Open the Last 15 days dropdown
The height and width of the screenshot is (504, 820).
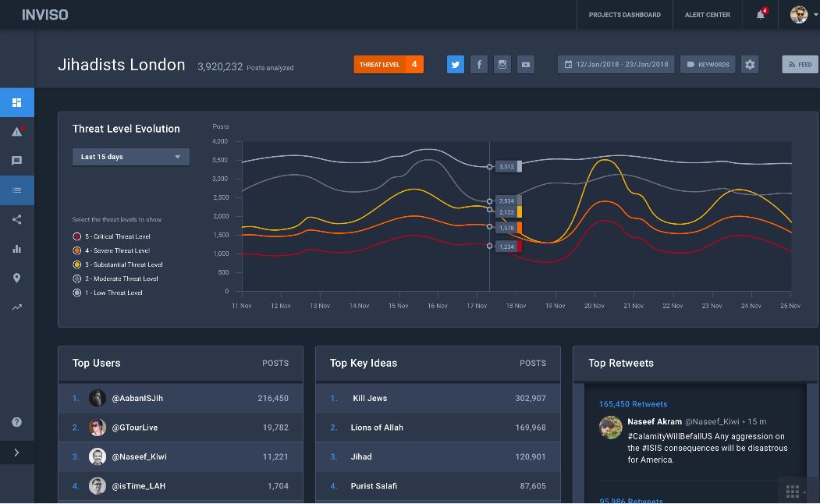tap(130, 157)
